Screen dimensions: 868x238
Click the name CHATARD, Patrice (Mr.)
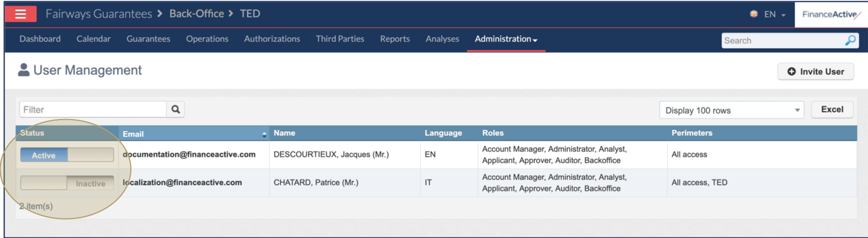click(316, 183)
